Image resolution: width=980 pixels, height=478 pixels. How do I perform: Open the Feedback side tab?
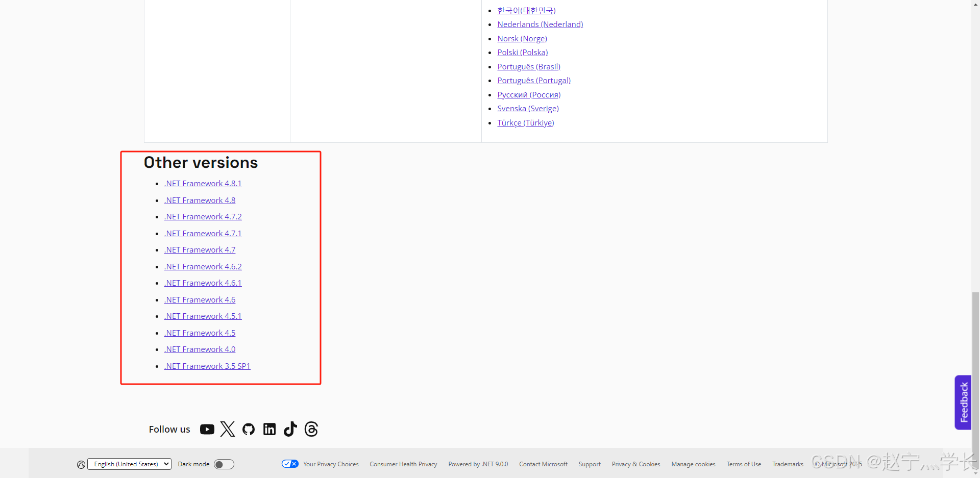point(963,402)
